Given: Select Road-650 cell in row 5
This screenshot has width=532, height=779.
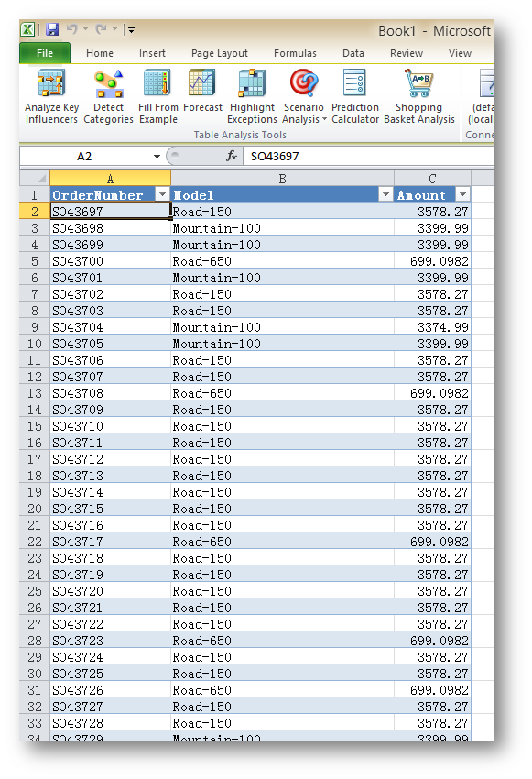Looking at the screenshot, I should click(282, 261).
